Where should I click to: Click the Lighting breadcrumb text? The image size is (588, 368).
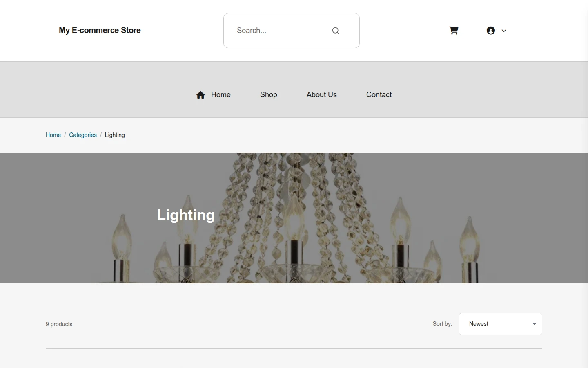[x=115, y=135]
